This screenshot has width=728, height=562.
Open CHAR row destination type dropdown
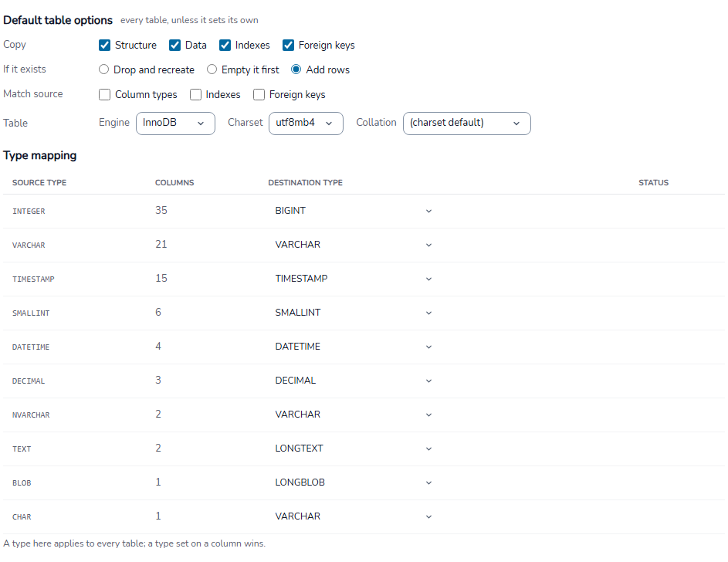[354, 516]
